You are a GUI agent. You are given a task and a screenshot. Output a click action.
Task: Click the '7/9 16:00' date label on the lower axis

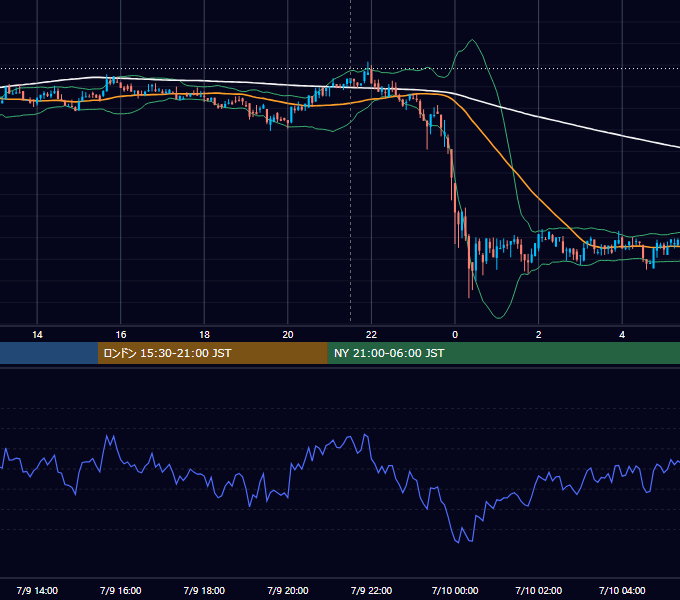pyautogui.click(x=121, y=590)
